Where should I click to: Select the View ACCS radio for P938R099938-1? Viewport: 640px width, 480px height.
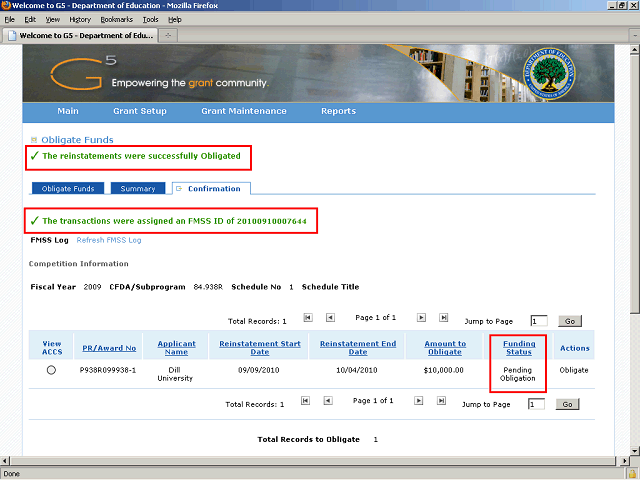point(51,370)
